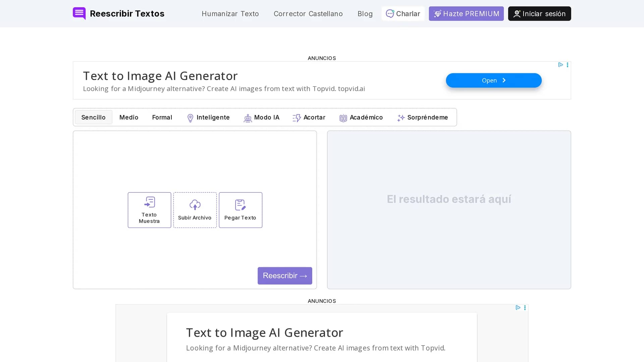Click the Reescribir arrow button
The image size is (644, 362).
click(x=285, y=276)
